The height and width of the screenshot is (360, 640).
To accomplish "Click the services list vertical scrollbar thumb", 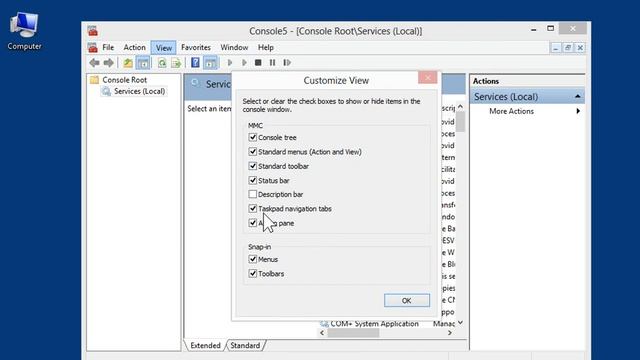I will point(460,122).
